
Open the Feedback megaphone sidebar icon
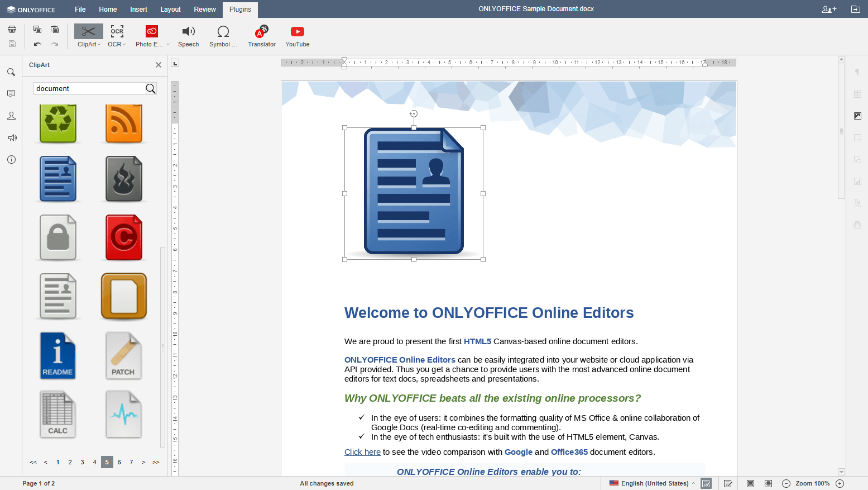click(x=11, y=137)
